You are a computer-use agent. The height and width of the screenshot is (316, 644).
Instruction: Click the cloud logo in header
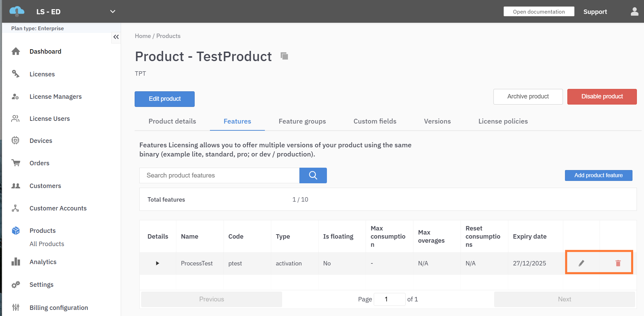click(x=17, y=12)
